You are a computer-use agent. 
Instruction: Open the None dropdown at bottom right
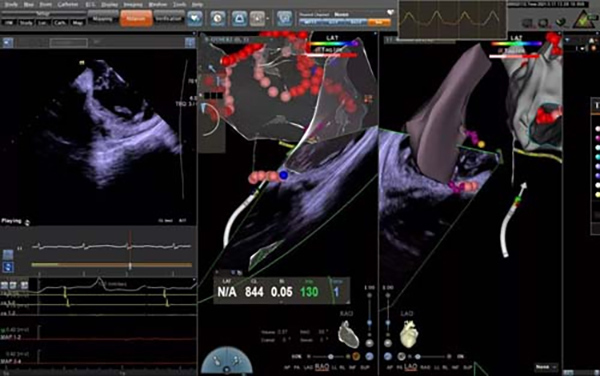[546, 367]
